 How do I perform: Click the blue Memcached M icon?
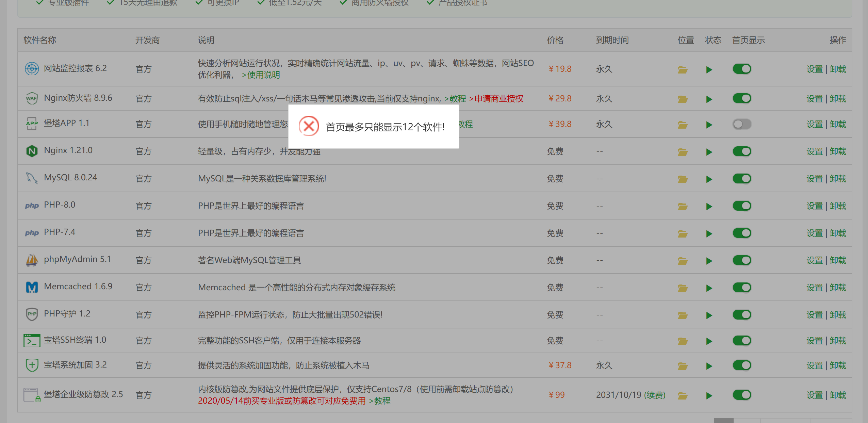[x=32, y=287]
